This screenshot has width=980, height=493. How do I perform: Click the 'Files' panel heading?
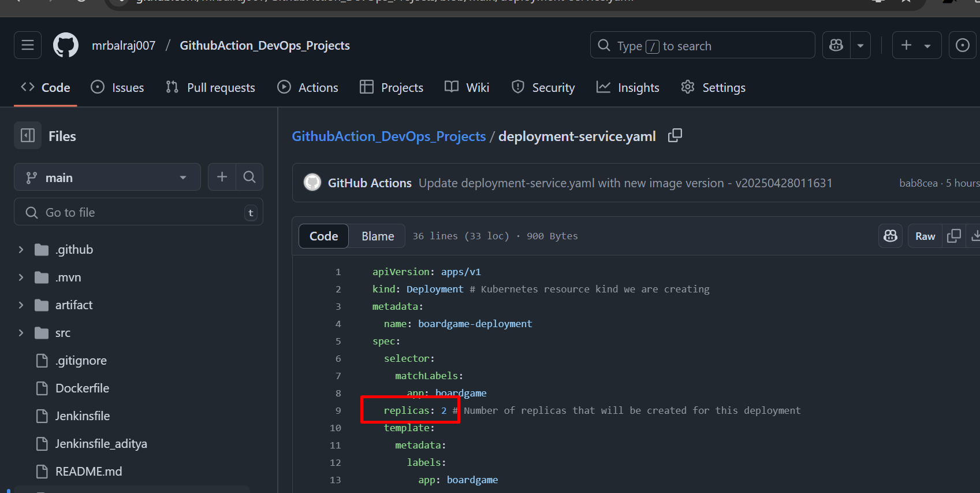[62, 136]
